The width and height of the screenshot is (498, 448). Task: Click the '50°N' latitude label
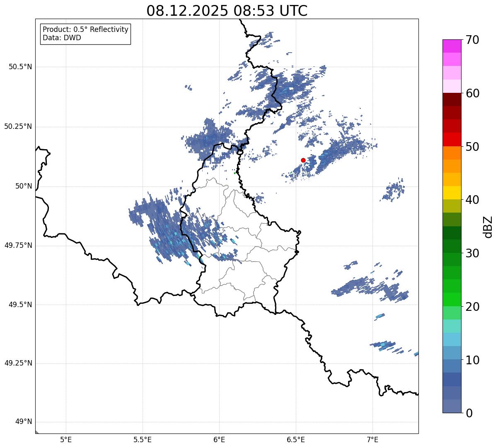click(24, 186)
